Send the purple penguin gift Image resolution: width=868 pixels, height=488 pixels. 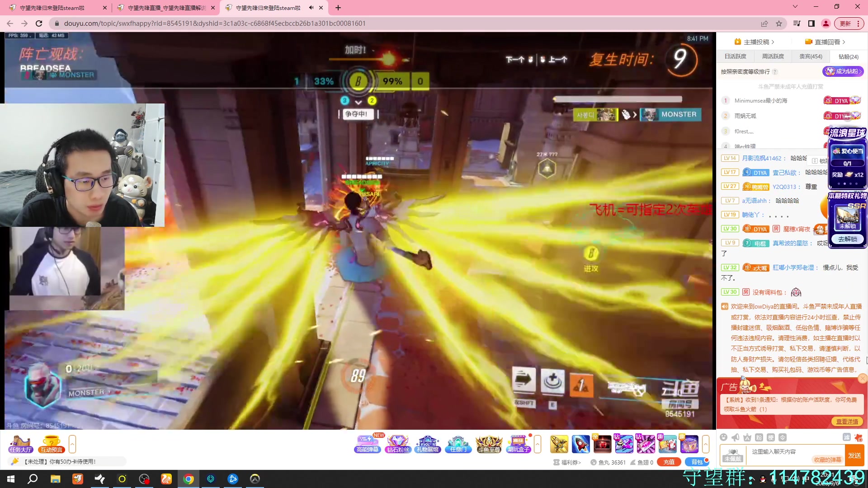[624, 444]
